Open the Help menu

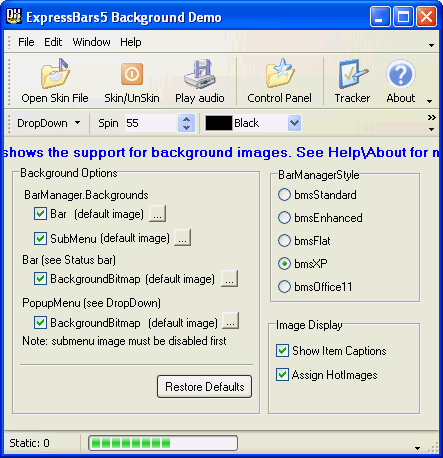click(x=131, y=42)
